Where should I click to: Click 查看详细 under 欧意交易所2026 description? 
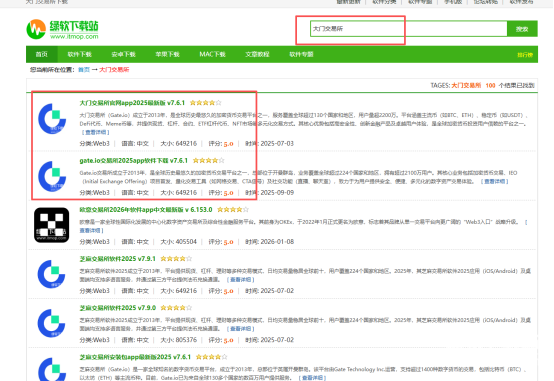(91, 230)
